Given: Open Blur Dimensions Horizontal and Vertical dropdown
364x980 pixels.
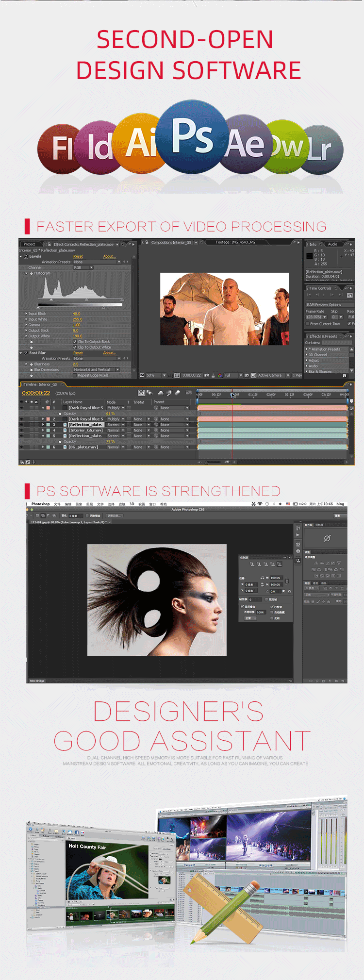Looking at the screenshot, I should click(96, 369).
